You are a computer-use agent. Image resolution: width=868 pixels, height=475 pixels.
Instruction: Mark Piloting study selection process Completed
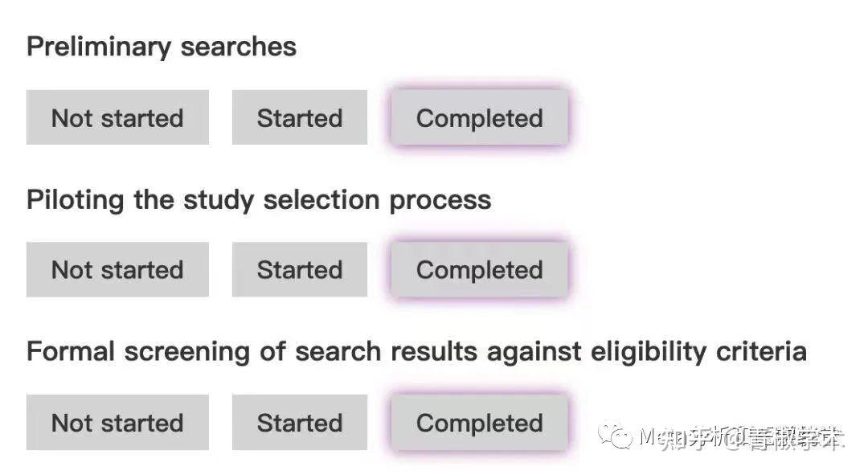click(479, 269)
